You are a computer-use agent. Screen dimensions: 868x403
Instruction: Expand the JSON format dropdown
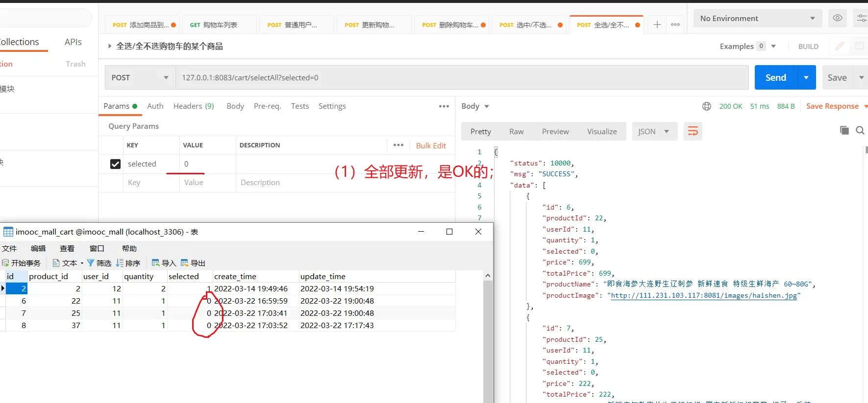[654, 131]
